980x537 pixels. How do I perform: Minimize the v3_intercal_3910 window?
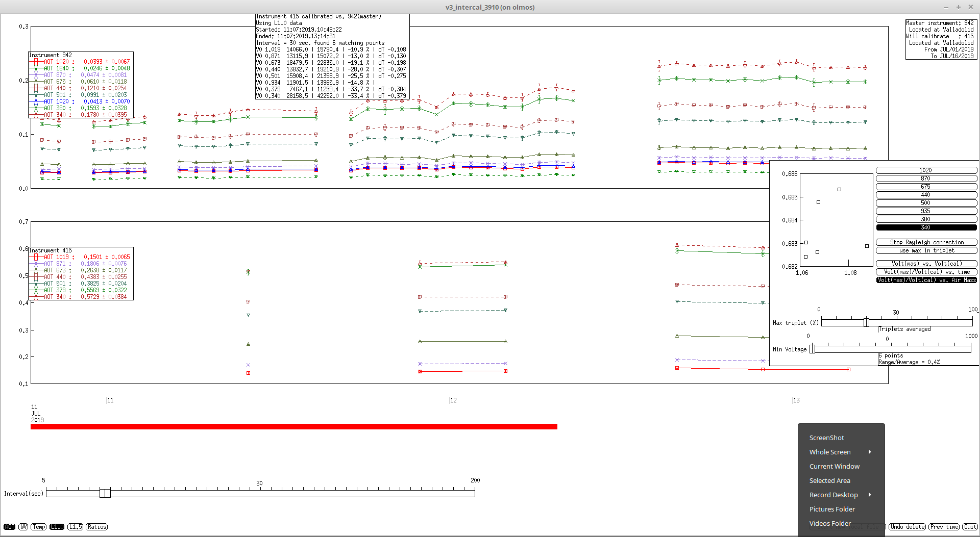pos(946,7)
